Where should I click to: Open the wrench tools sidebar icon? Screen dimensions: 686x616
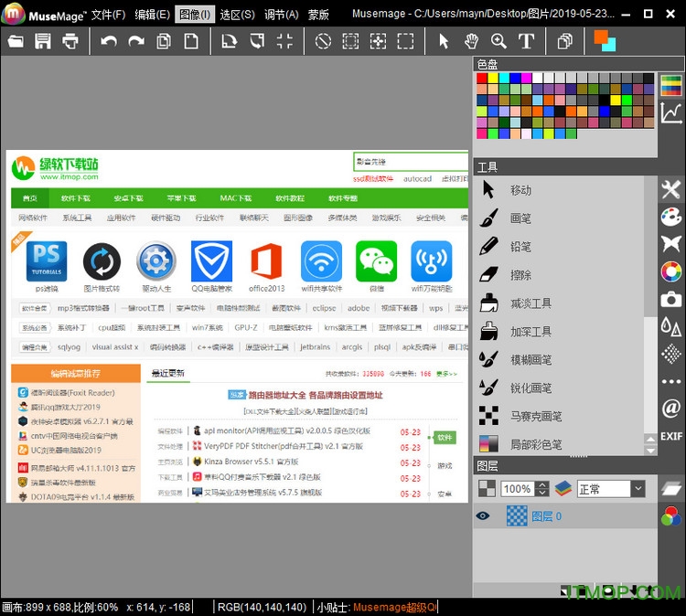(671, 190)
